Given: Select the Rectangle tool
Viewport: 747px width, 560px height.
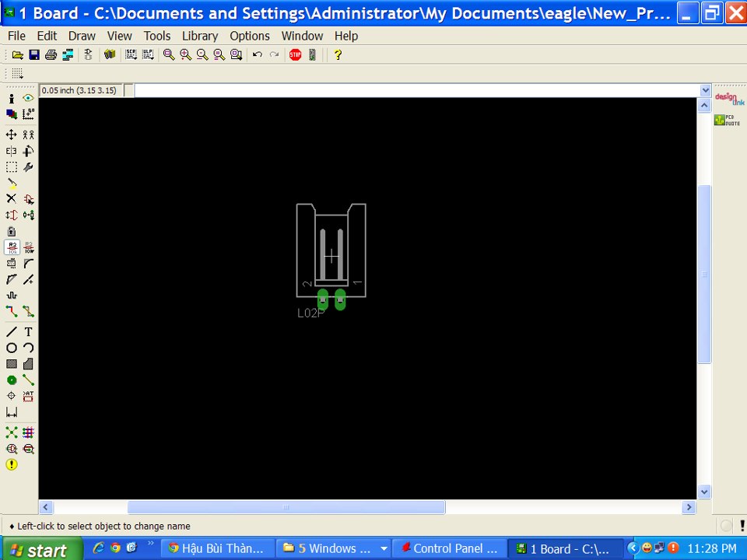Looking at the screenshot, I should 12,364.
